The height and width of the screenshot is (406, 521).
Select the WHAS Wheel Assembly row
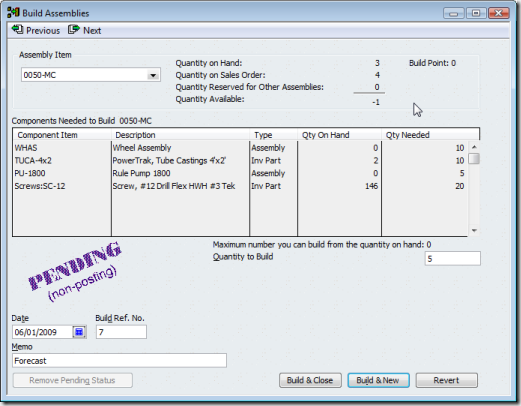tap(240, 148)
